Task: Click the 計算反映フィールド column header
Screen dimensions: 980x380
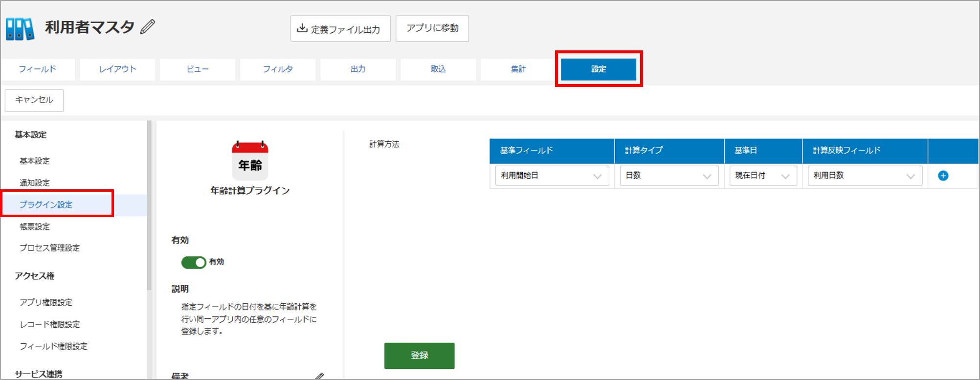Action: click(865, 151)
